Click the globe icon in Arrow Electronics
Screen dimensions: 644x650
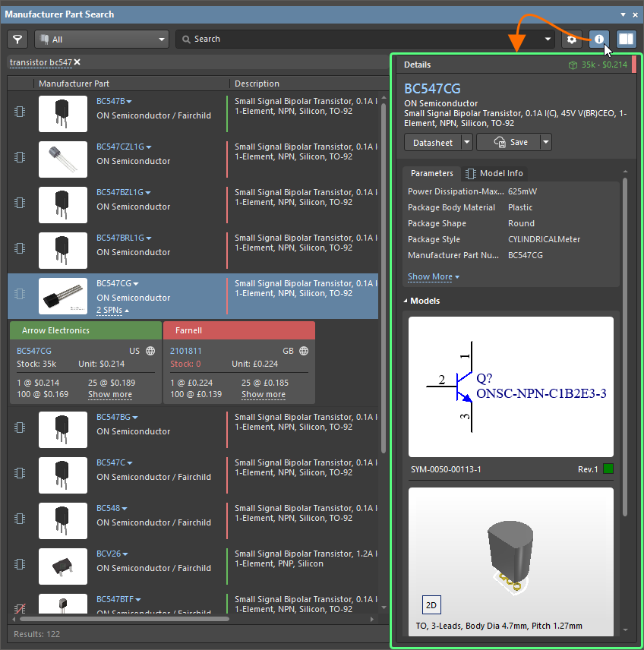click(150, 351)
